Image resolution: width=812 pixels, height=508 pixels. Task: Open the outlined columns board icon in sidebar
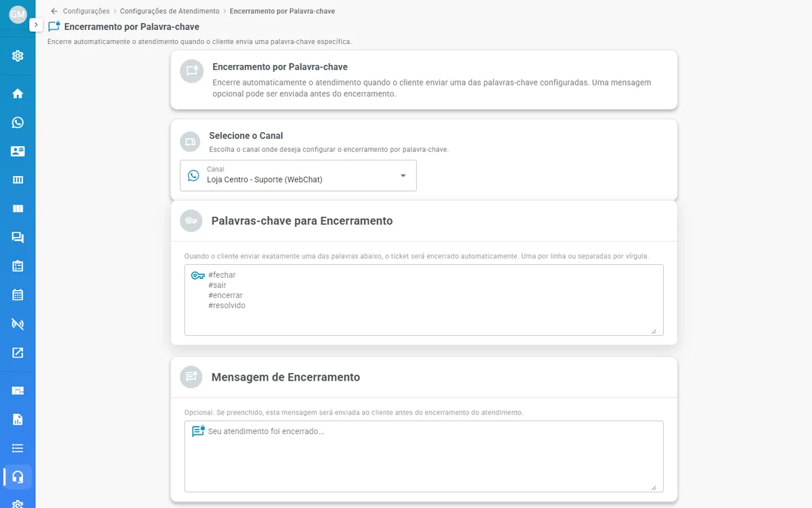click(18, 180)
